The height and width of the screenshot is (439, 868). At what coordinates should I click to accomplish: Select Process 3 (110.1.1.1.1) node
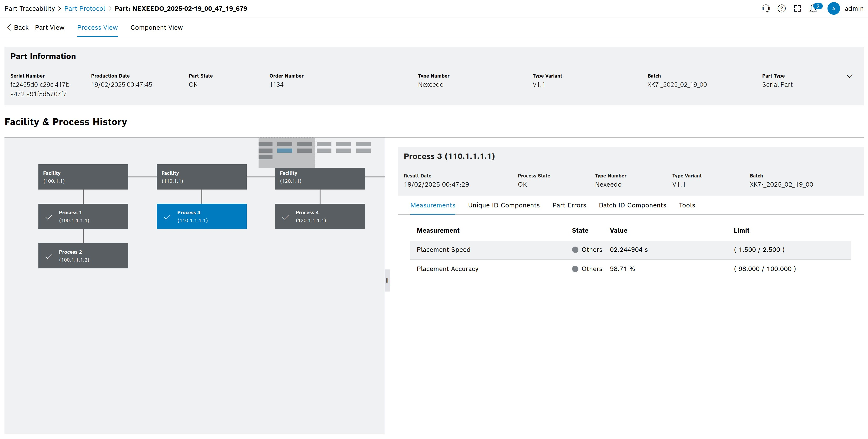tap(201, 216)
